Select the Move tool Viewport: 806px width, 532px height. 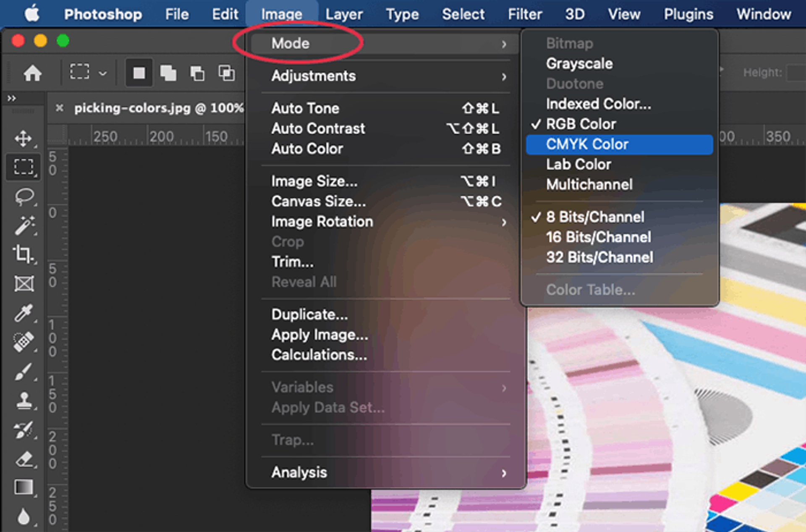tap(23, 138)
